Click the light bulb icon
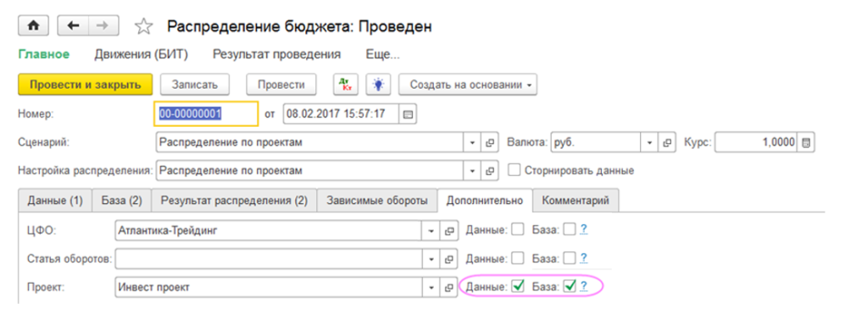The width and height of the screenshot is (868, 320). coord(379,85)
